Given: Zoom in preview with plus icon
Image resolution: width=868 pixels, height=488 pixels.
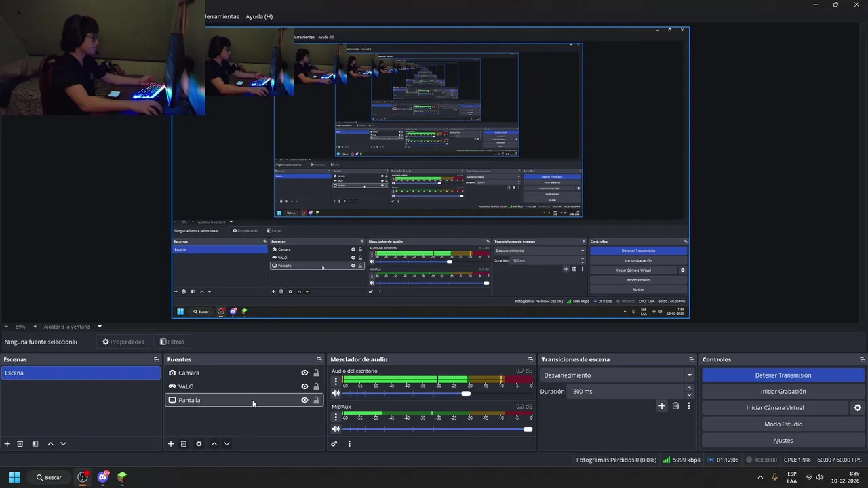Looking at the screenshot, I should tap(35, 327).
